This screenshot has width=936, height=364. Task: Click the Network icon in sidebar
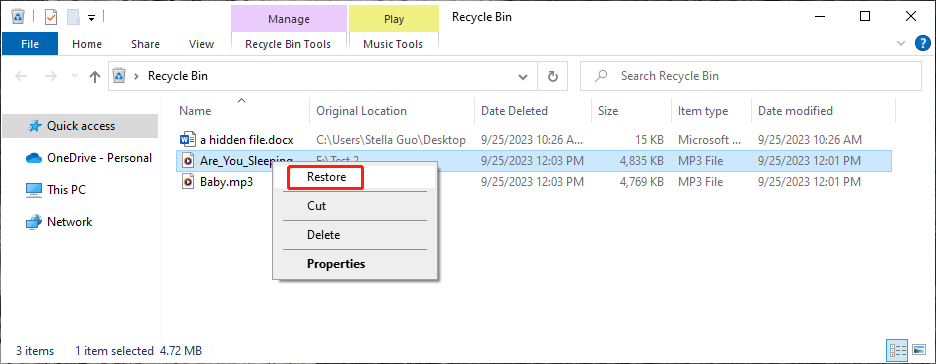point(33,222)
